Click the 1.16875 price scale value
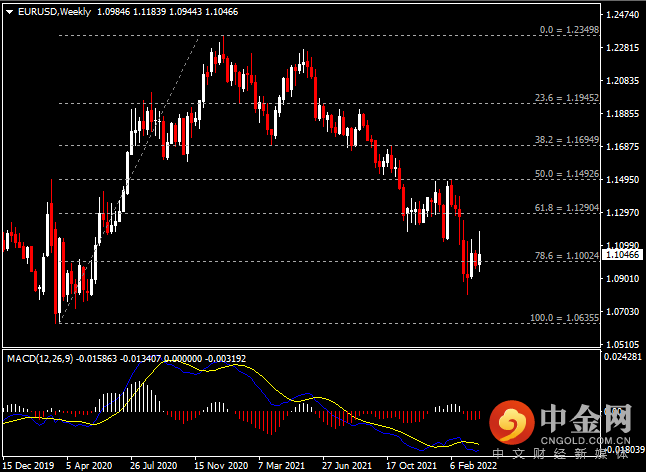Screen dimensions: 646x472 pos(623,147)
